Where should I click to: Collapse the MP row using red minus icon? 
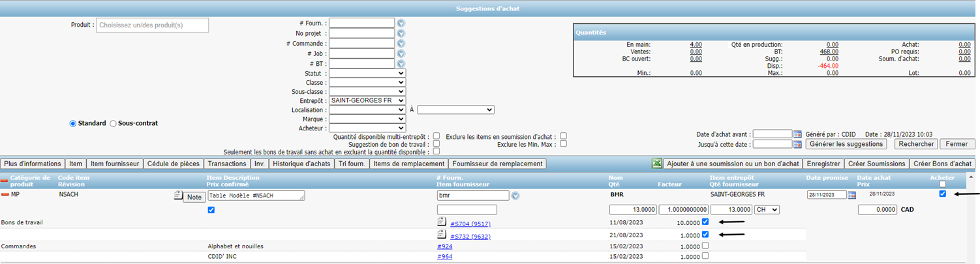pyautogui.click(x=5, y=194)
